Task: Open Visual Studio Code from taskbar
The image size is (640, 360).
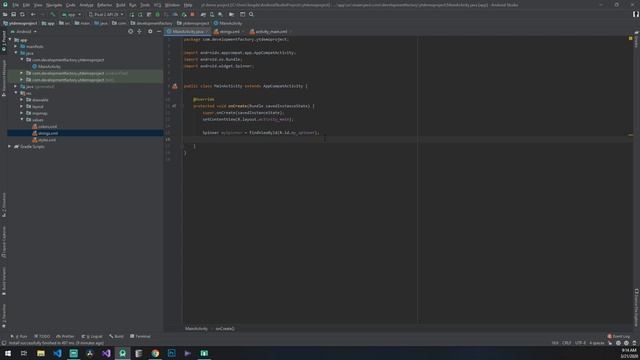Action: coord(58,353)
